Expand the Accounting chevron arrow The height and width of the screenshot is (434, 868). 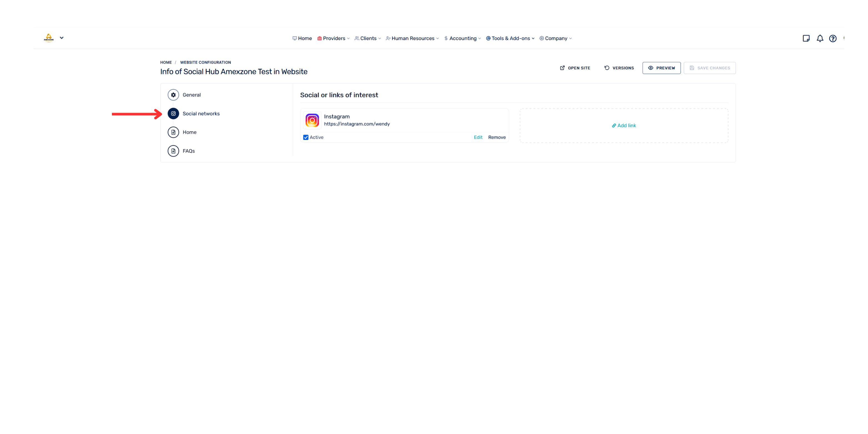click(x=479, y=38)
